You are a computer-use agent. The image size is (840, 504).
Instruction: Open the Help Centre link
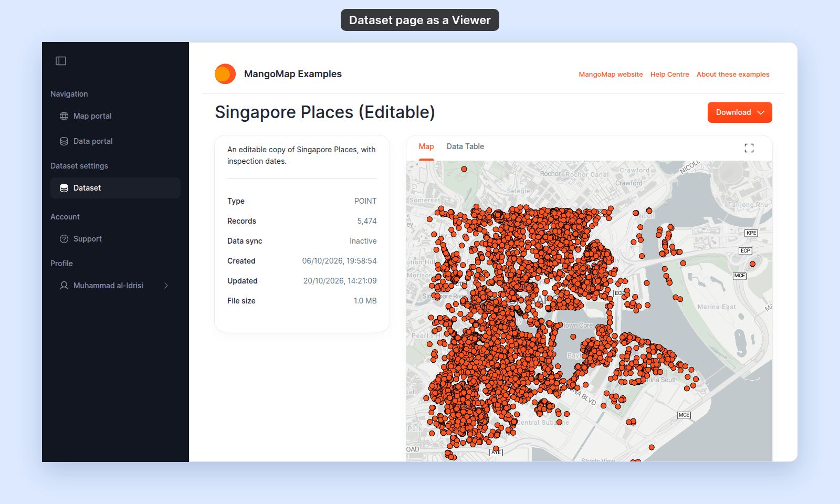click(669, 75)
